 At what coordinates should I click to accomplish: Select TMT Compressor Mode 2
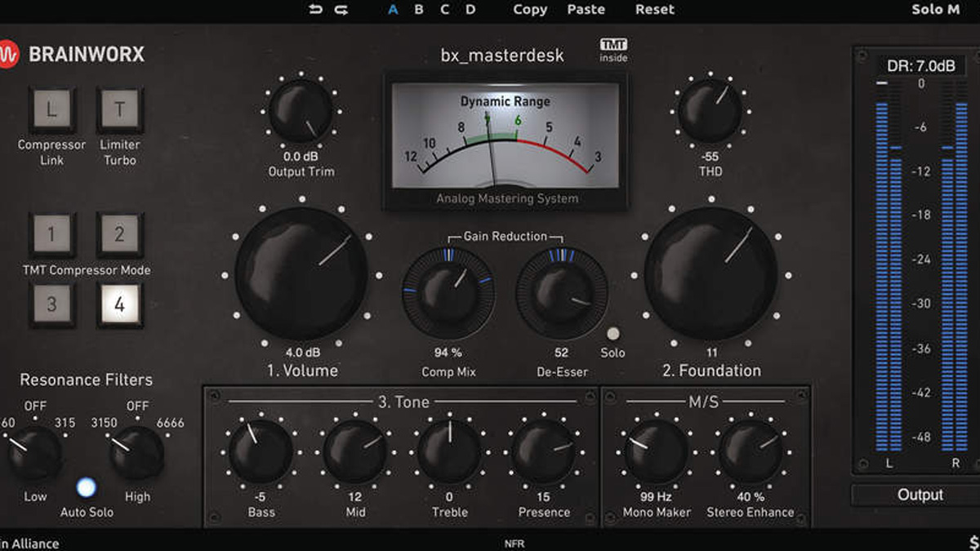(120, 234)
